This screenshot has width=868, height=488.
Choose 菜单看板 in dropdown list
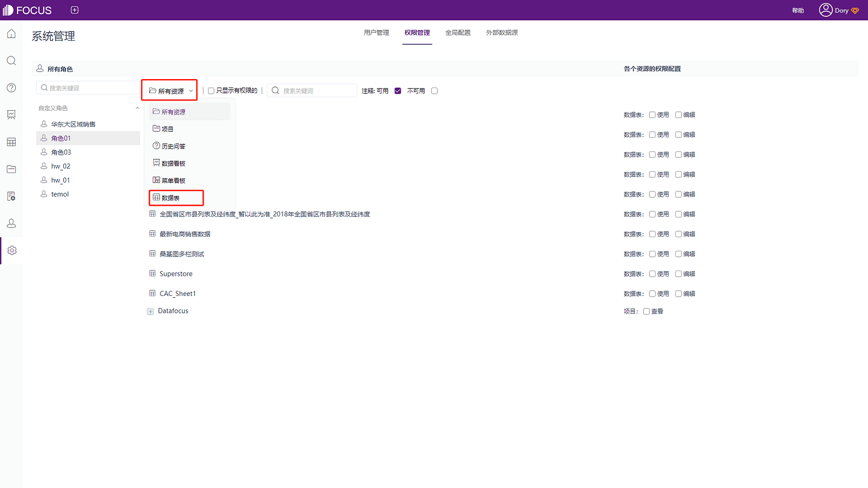190,181
